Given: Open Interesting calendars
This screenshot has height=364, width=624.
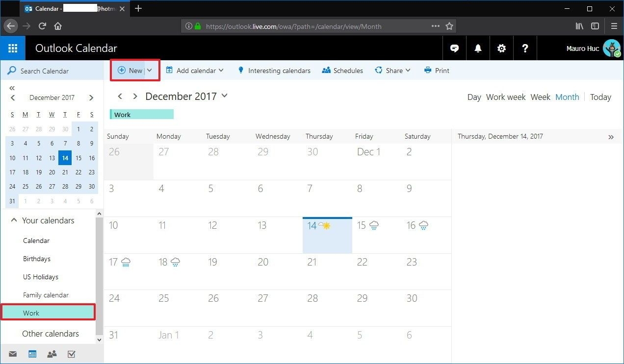Looking at the screenshot, I should point(274,71).
